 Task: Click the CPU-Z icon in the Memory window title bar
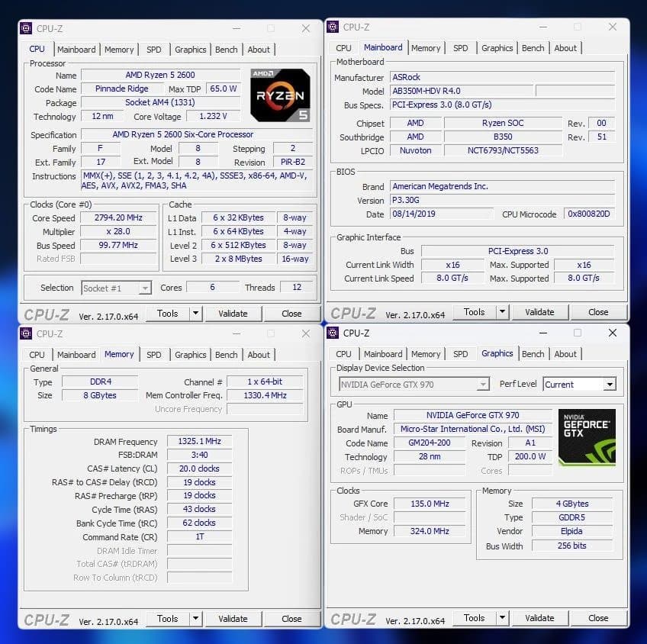tap(24, 334)
